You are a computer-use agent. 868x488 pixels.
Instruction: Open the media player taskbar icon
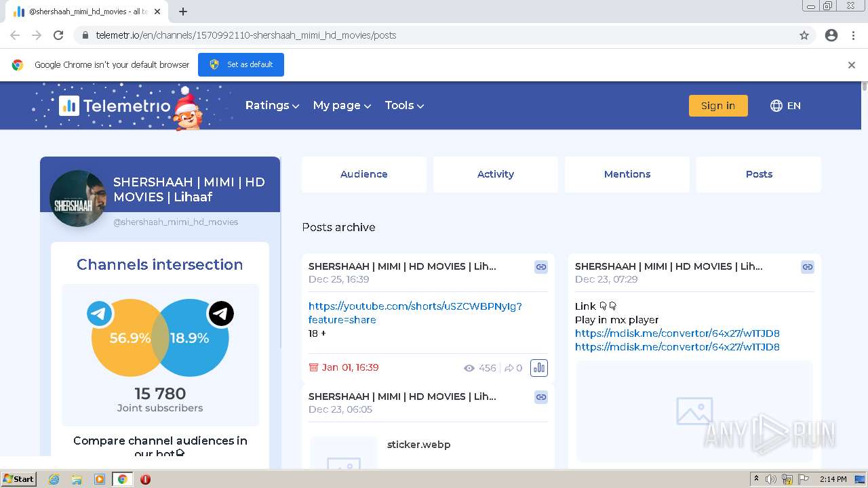click(x=100, y=479)
